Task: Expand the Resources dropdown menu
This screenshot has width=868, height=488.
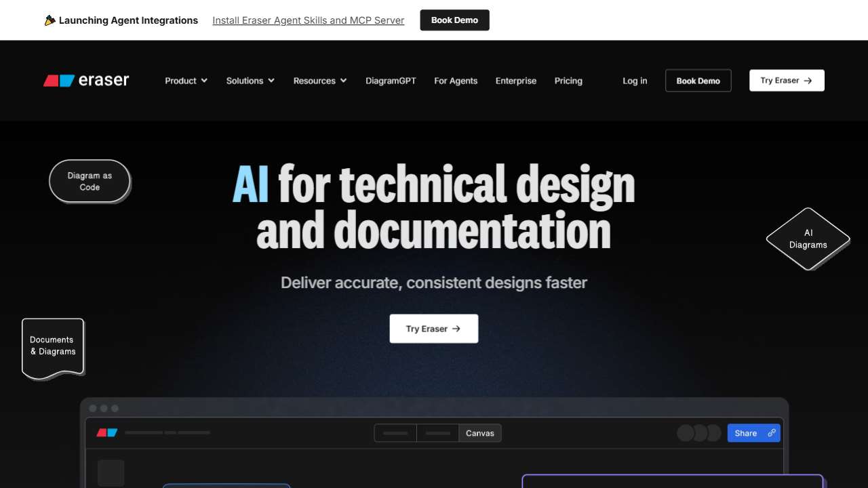Action: tap(319, 81)
